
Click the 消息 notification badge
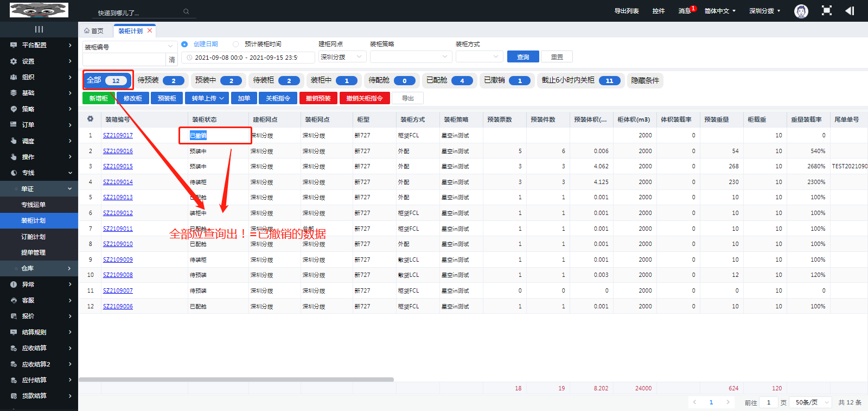coord(693,8)
